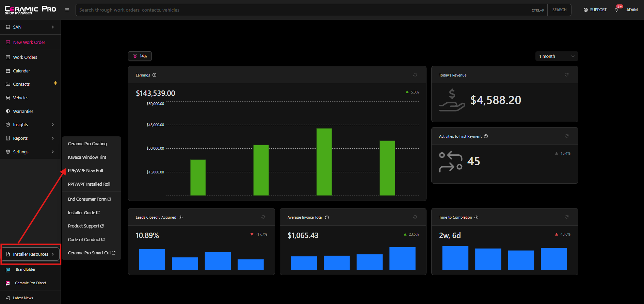The image size is (644, 304).
Task: Refresh the Earnings panel
Action: pos(415,75)
